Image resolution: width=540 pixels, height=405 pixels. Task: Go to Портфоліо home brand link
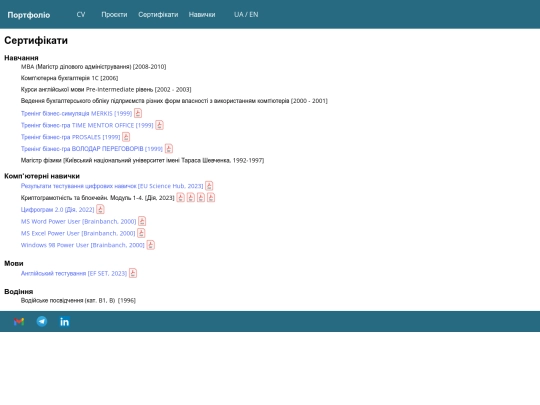[29, 15]
